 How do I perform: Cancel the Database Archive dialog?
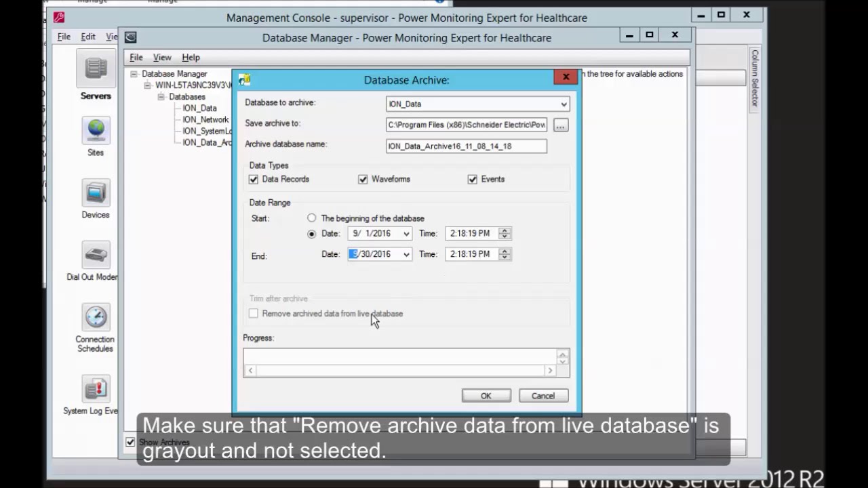point(543,396)
